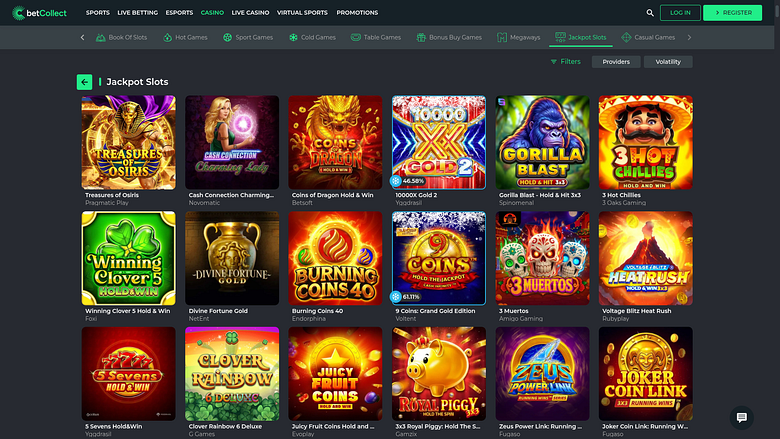Viewport: 780px width, 439px height.
Task: Switch to Megaways tab
Action: (518, 37)
